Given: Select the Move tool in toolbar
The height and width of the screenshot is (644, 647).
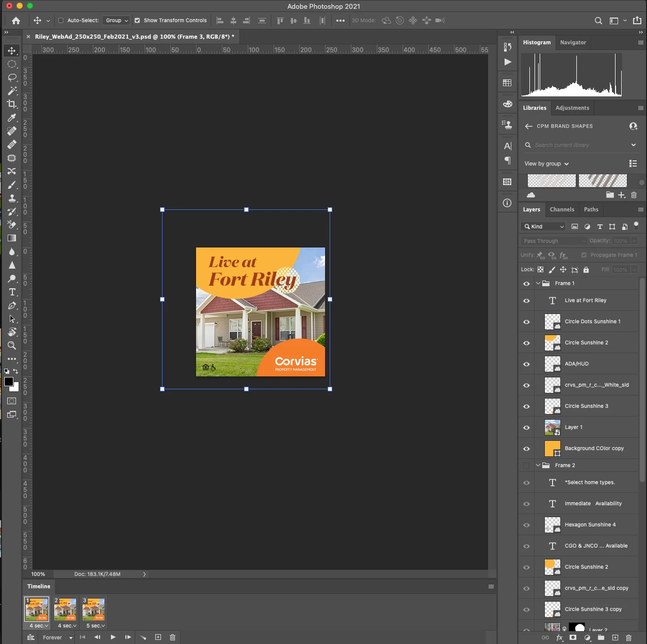Looking at the screenshot, I should [12, 51].
